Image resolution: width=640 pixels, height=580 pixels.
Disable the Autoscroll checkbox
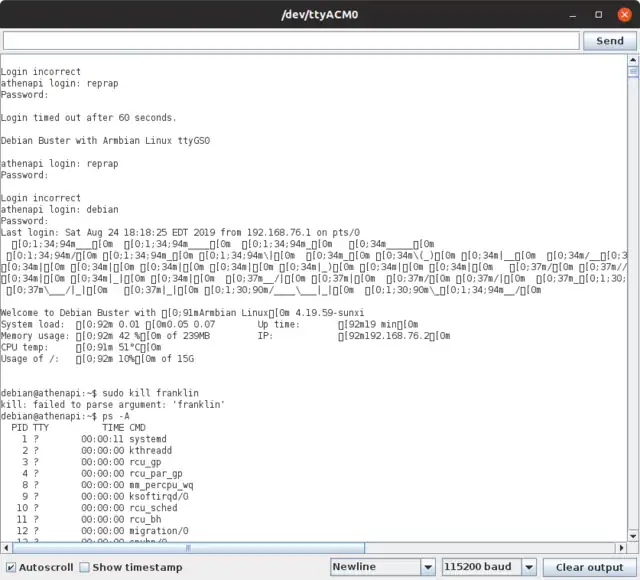pos(11,567)
